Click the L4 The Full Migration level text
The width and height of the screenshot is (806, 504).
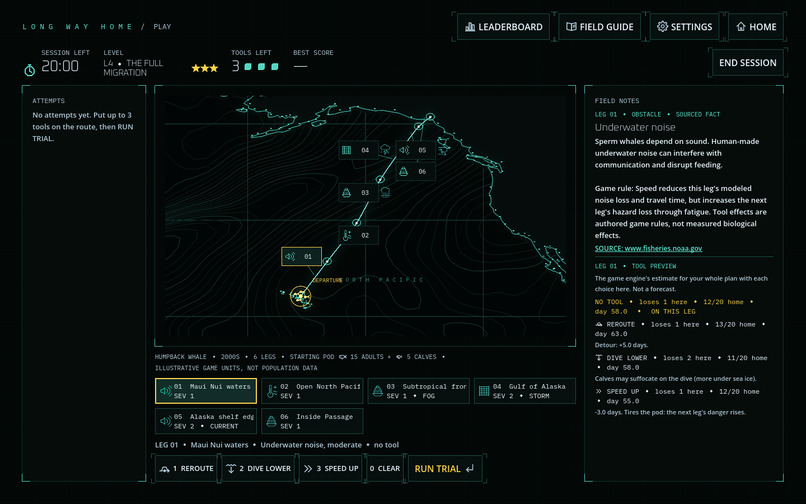[x=133, y=68]
